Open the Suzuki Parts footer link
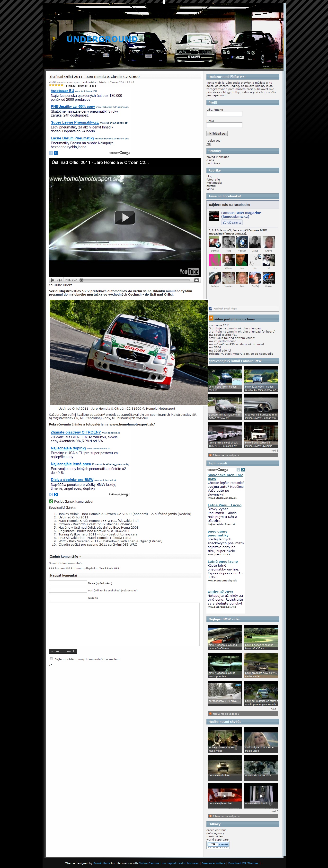 tap(102, 863)
